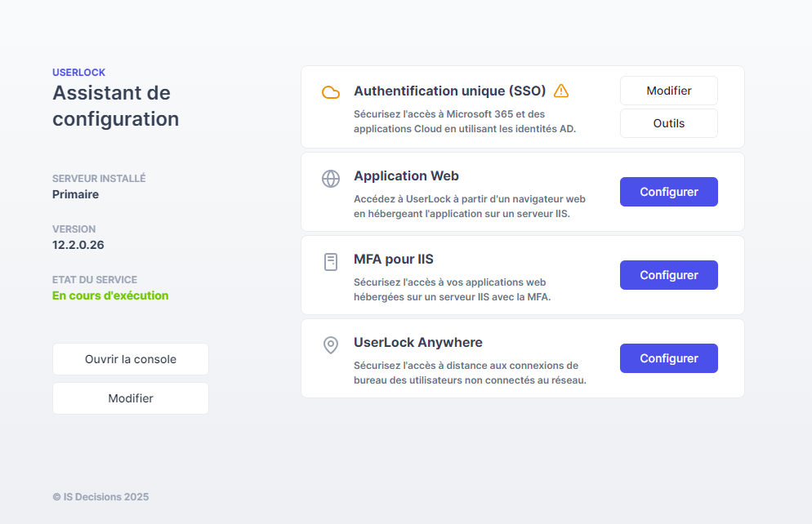
Task: Click version number 12.2.0.26
Action: [78, 245]
